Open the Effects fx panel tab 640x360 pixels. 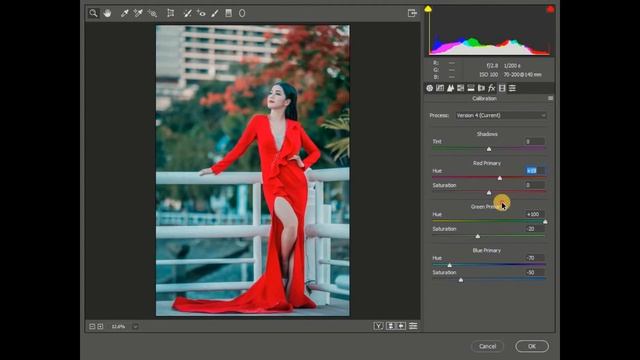point(491,88)
